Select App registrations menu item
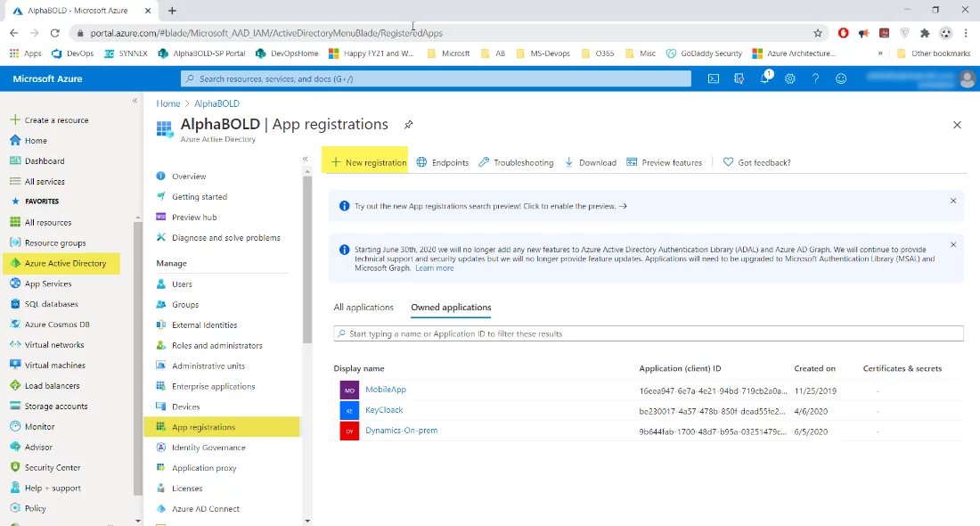980x526 pixels. [221, 427]
